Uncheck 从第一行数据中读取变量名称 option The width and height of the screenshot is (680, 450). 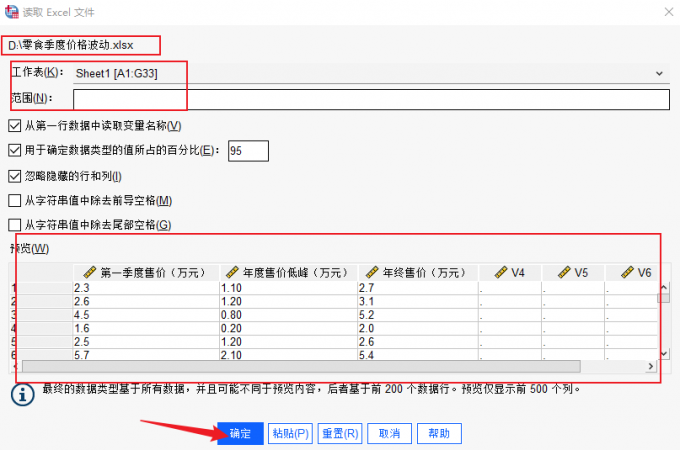(14, 125)
